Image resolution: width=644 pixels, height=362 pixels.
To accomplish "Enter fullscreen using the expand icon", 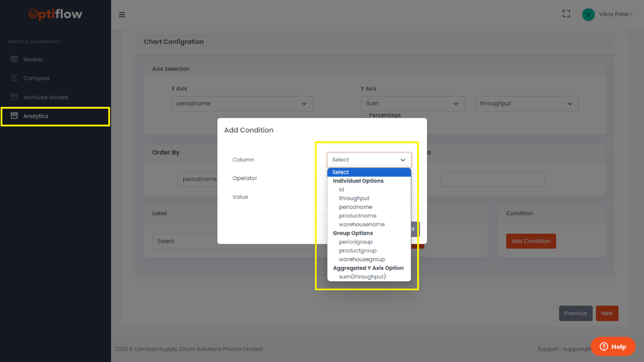I will click(566, 14).
